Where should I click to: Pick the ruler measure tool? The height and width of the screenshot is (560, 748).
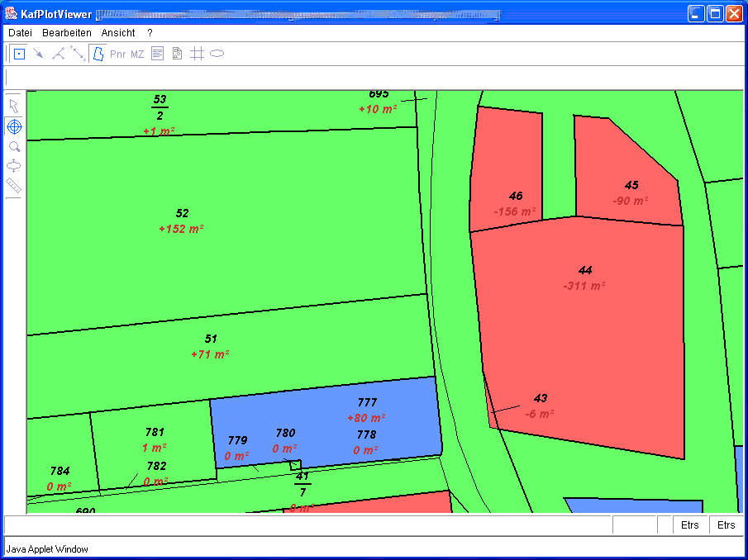point(14,185)
